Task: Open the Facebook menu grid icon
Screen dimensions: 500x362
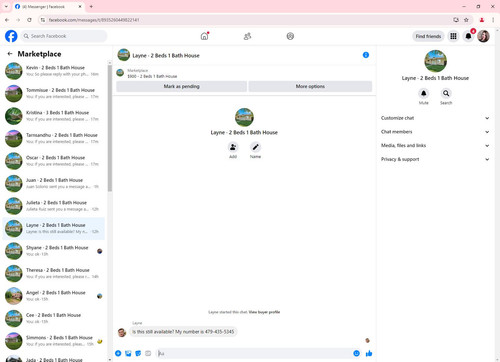Action: 453,36
